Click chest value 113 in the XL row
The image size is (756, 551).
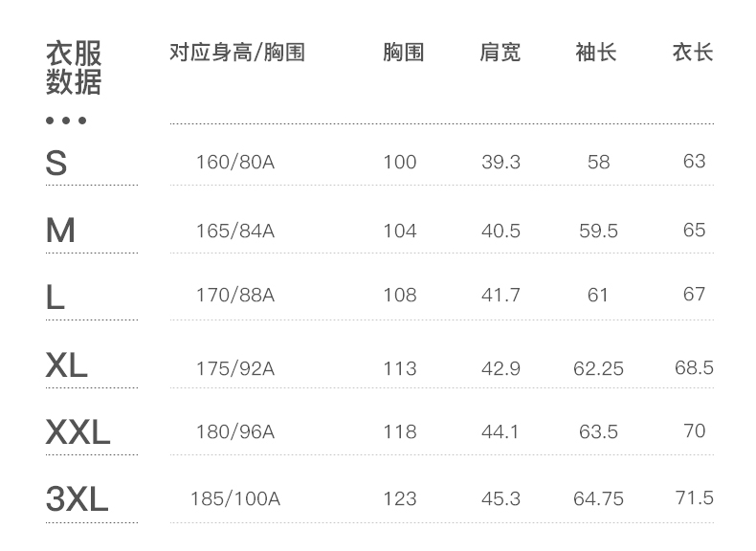pos(400,368)
